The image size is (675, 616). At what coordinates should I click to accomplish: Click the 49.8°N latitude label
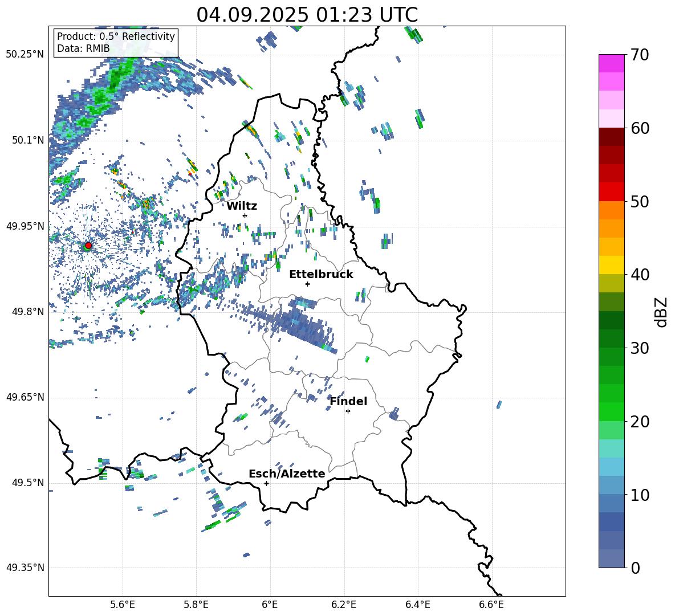click(x=28, y=311)
